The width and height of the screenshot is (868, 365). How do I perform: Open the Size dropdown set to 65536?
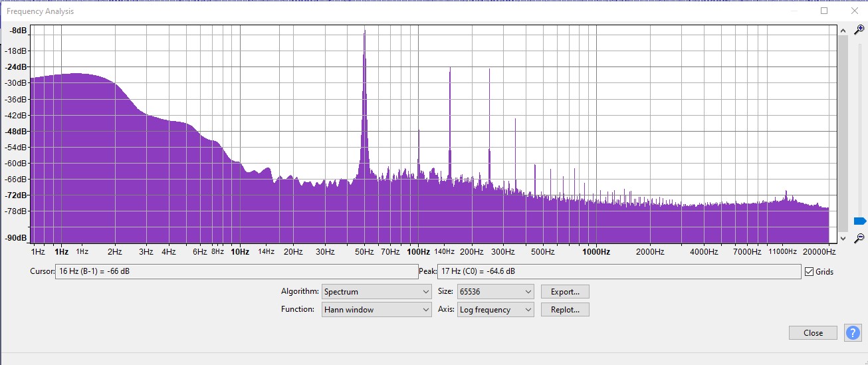coord(496,292)
